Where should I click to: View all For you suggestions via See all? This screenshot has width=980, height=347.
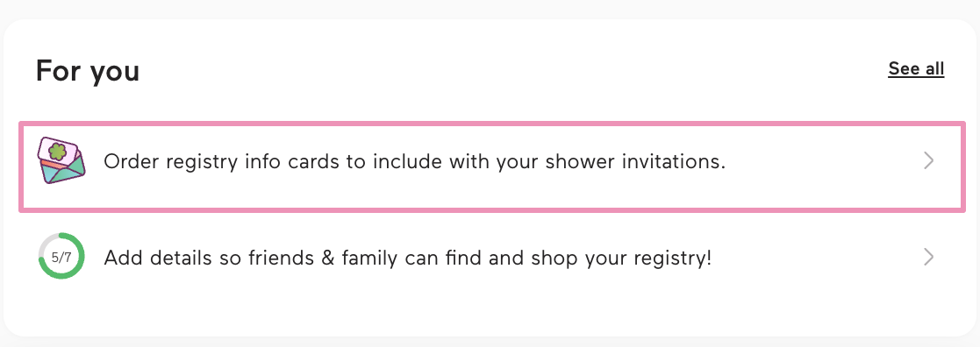tap(916, 68)
